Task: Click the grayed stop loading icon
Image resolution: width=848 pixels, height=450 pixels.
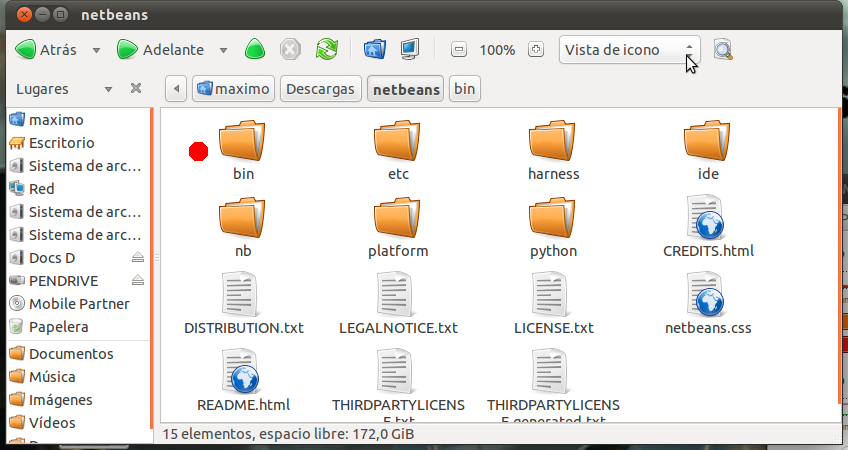Action: (290, 49)
